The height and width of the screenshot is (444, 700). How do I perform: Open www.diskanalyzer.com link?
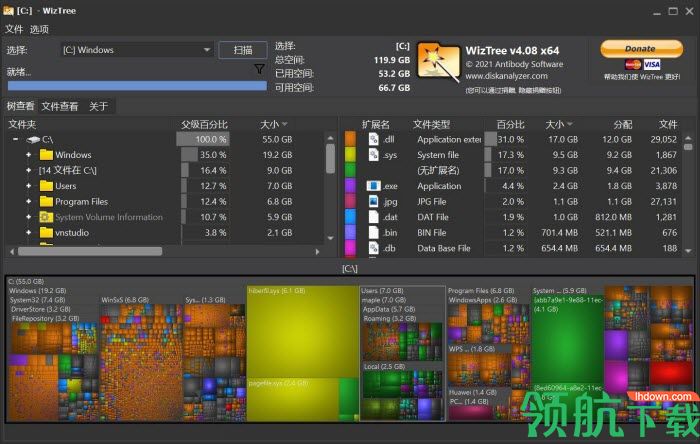click(x=506, y=76)
